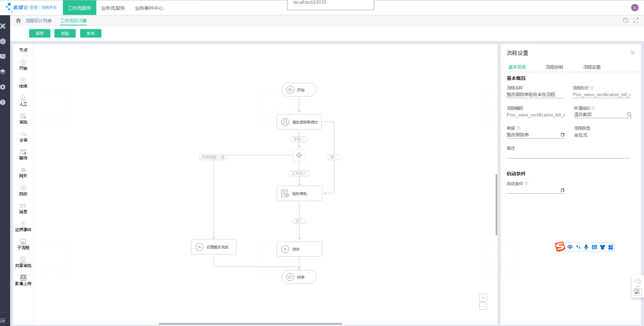Select the 自动 automatic node icon in palette
The width and height of the screenshot is (644, 326).
pyautogui.click(x=23, y=191)
